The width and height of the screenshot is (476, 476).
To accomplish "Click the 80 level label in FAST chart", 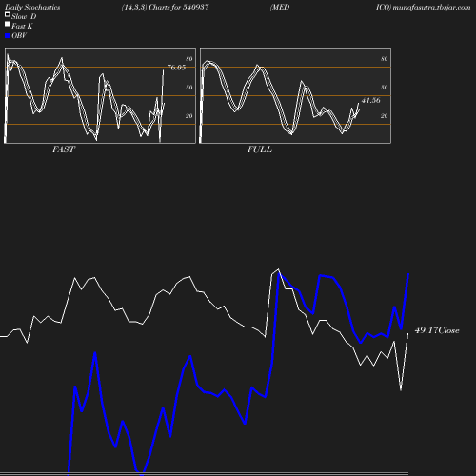I will coord(189,59).
